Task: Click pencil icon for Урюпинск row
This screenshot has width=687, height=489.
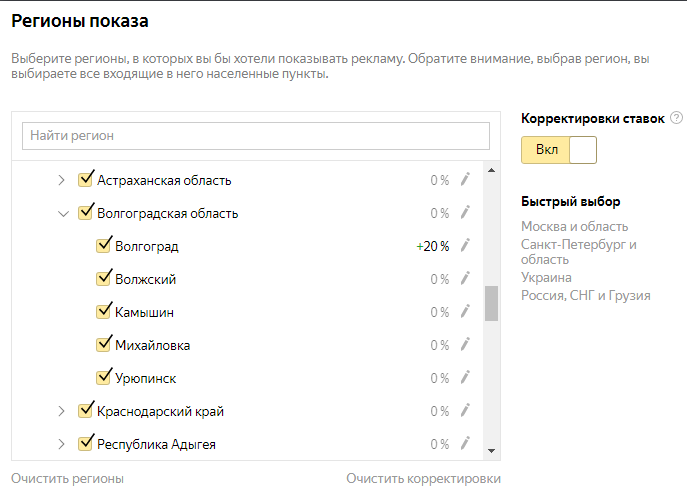Action: click(465, 378)
